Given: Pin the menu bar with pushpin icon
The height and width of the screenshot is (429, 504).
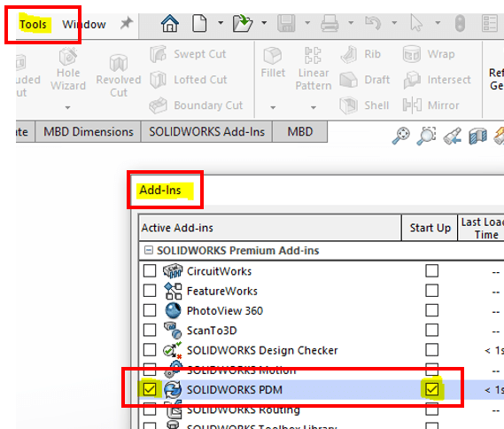Looking at the screenshot, I should coord(127,23).
